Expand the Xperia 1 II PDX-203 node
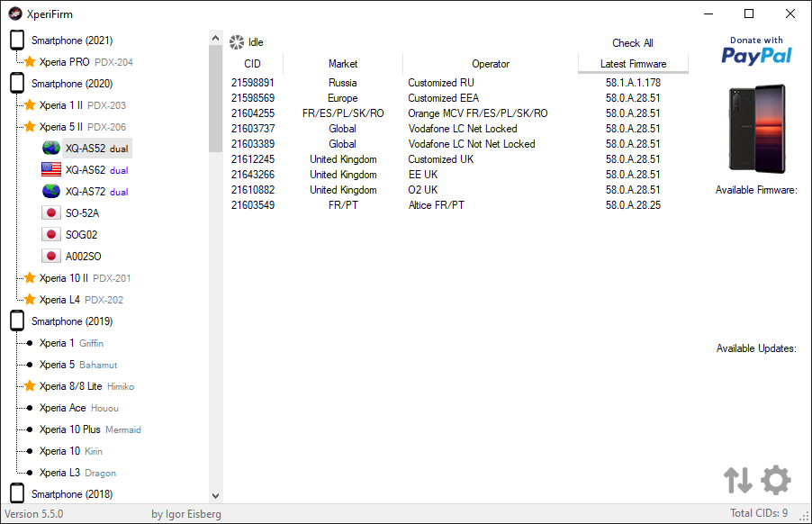Screen dimensions: 812x524 pyautogui.click(x=82, y=105)
